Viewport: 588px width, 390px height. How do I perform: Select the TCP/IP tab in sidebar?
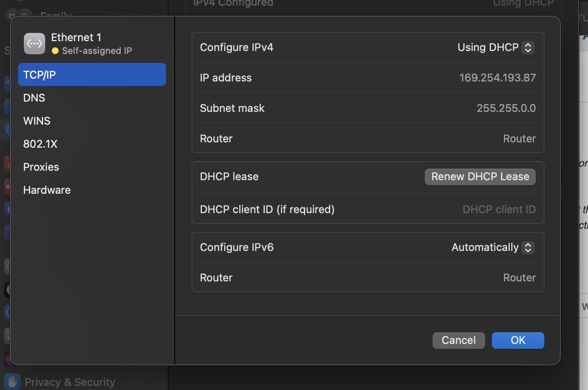(x=92, y=75)
